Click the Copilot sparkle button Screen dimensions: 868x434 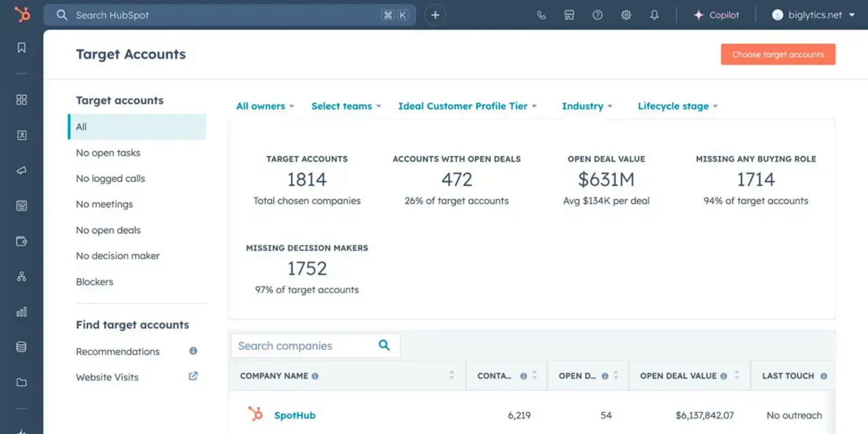coord(716,15)
